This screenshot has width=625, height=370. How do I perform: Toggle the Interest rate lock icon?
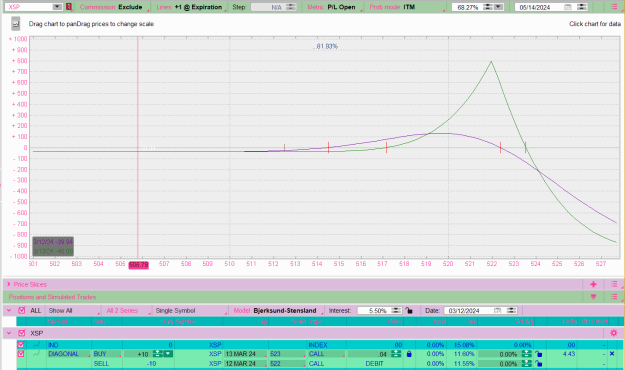pos(409,310)
